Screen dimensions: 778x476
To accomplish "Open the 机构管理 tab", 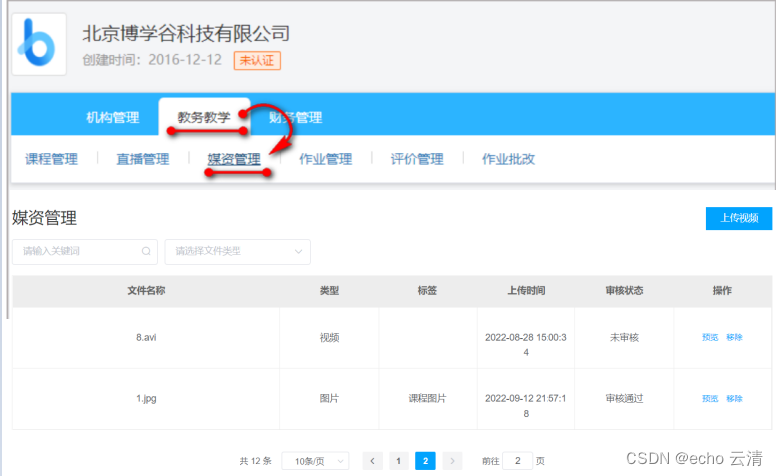I will [113, 118].
